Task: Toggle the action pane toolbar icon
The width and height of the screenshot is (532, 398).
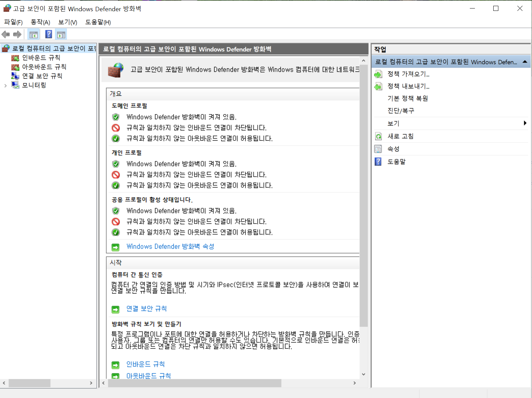Action: (x=61, y=34)
